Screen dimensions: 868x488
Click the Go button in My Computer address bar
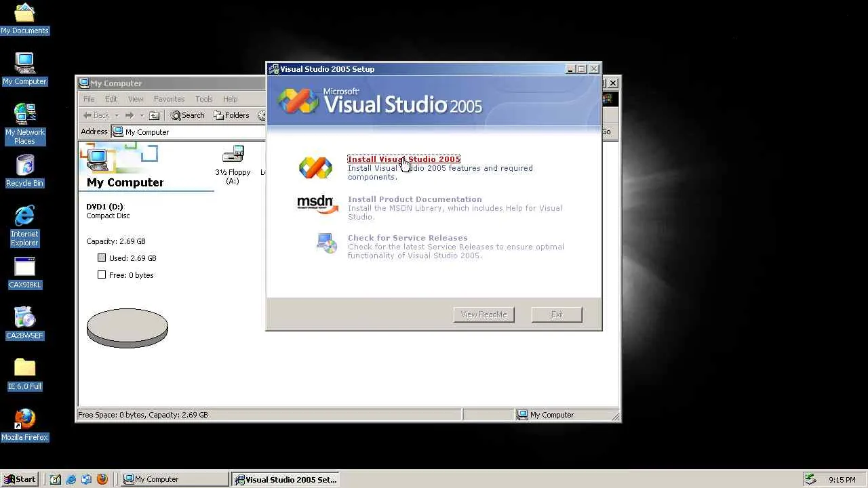pyautogui.click(x=606, y=132)
